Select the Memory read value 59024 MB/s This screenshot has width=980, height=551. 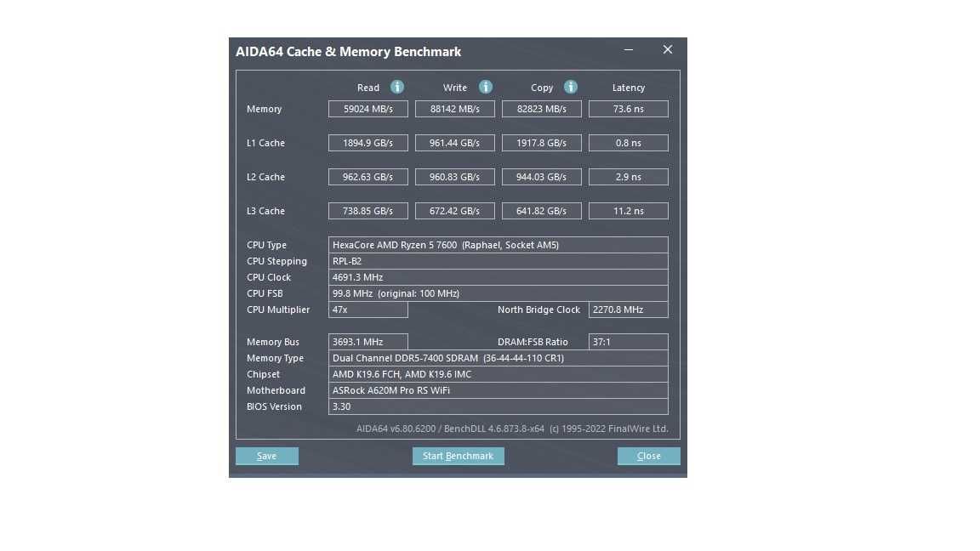click(368, 109)
